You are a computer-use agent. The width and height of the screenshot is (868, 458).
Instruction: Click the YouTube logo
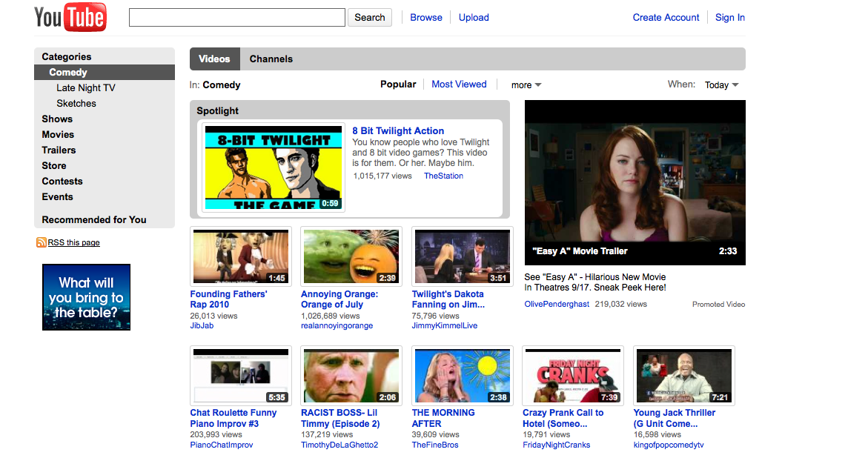click(70, 17)
